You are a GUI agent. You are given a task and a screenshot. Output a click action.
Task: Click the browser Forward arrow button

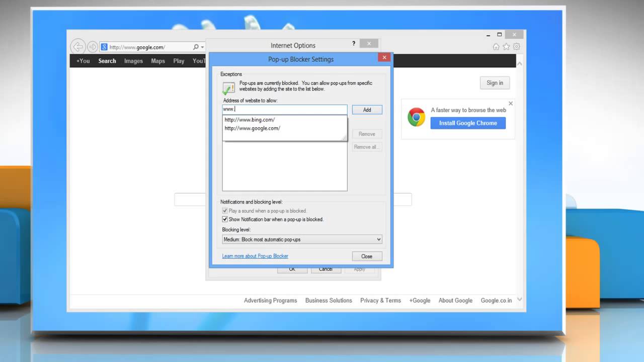tap(93, 47)
